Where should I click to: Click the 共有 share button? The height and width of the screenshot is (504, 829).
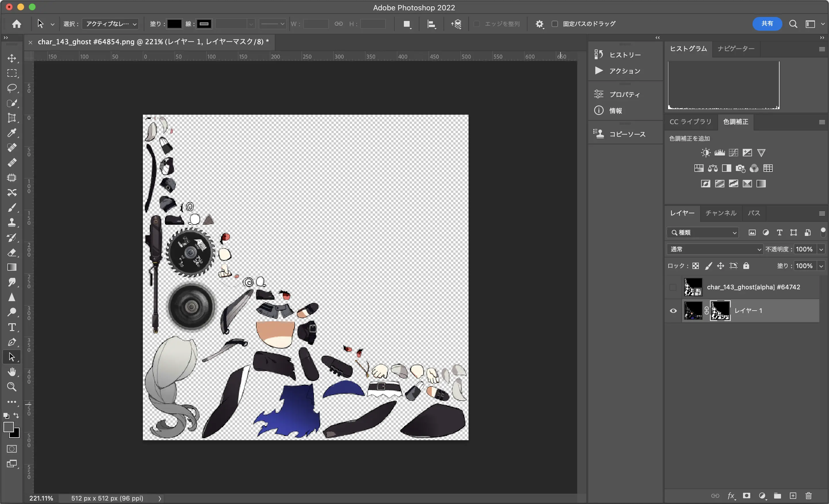tap(767, 24)
